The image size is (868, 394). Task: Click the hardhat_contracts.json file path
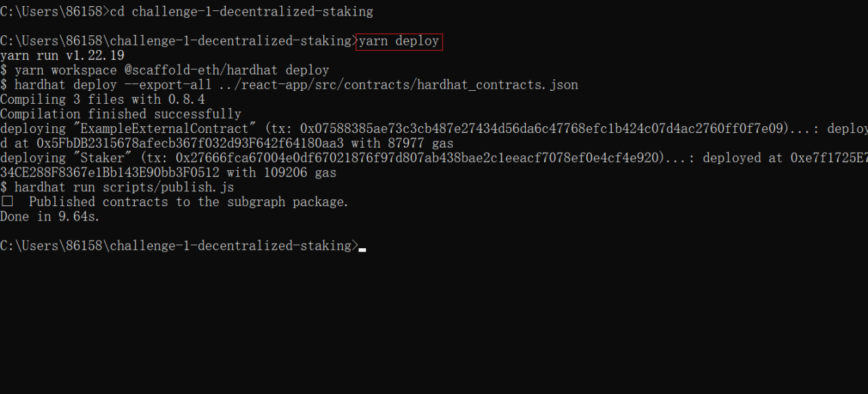[400, 85]
